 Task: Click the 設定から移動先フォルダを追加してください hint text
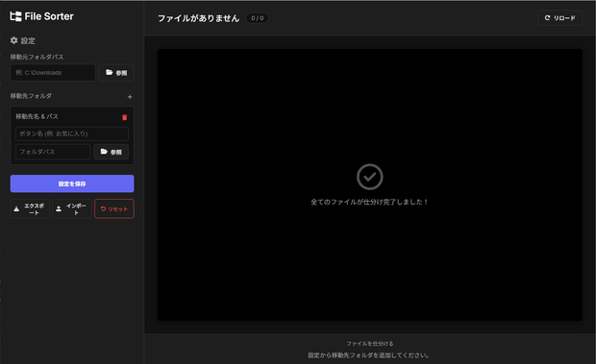(369, 355)
